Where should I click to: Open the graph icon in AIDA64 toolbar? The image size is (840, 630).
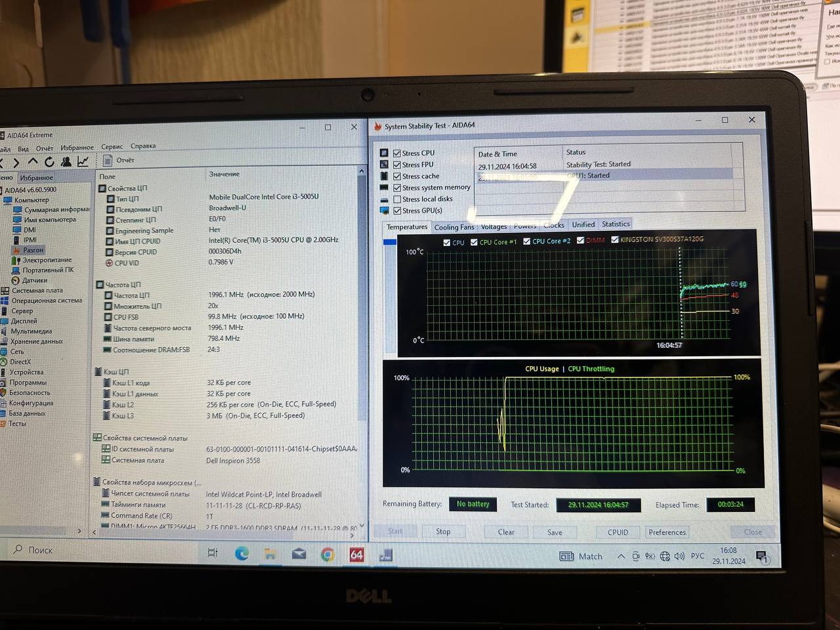pyautogui.click(x=83, y=161)
